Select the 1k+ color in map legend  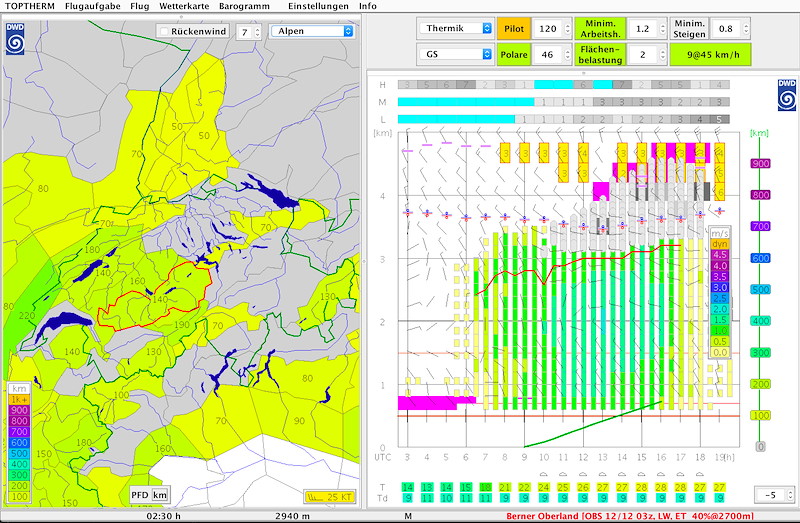[x=19, y=400]
